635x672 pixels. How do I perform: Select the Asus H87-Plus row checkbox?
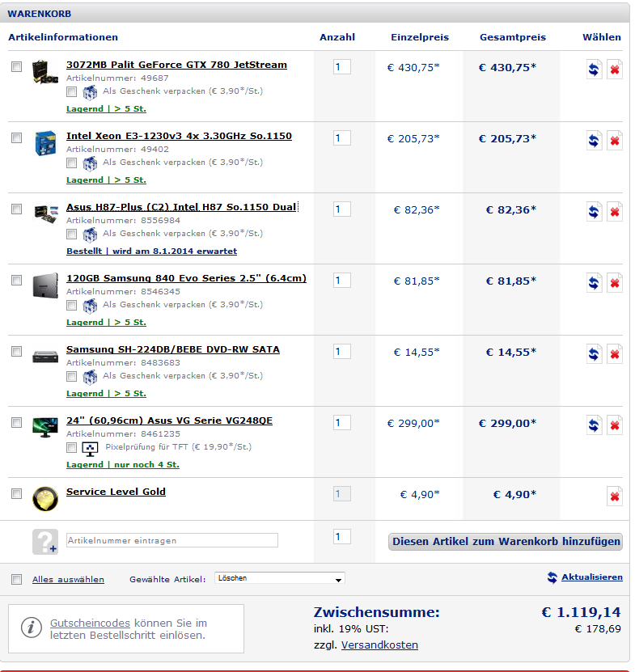pos(16,209)
